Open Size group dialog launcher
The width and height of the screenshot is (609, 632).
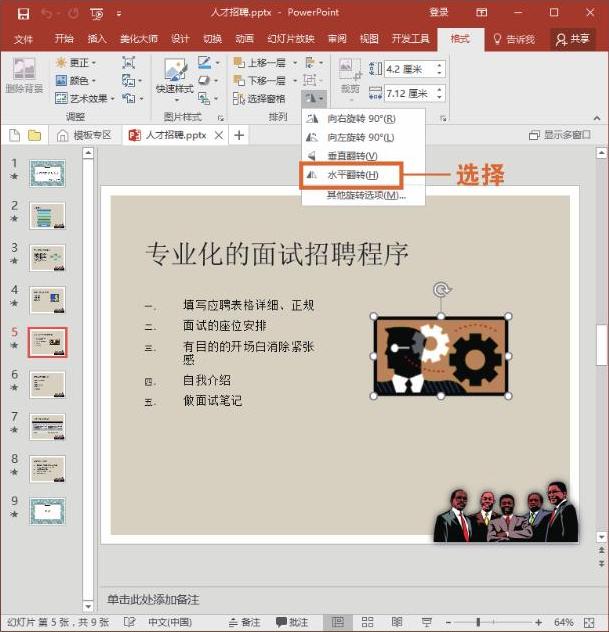[443, 118]
